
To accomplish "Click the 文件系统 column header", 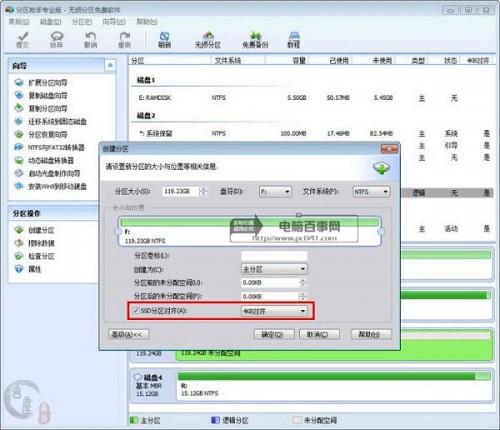I will 238,60.
